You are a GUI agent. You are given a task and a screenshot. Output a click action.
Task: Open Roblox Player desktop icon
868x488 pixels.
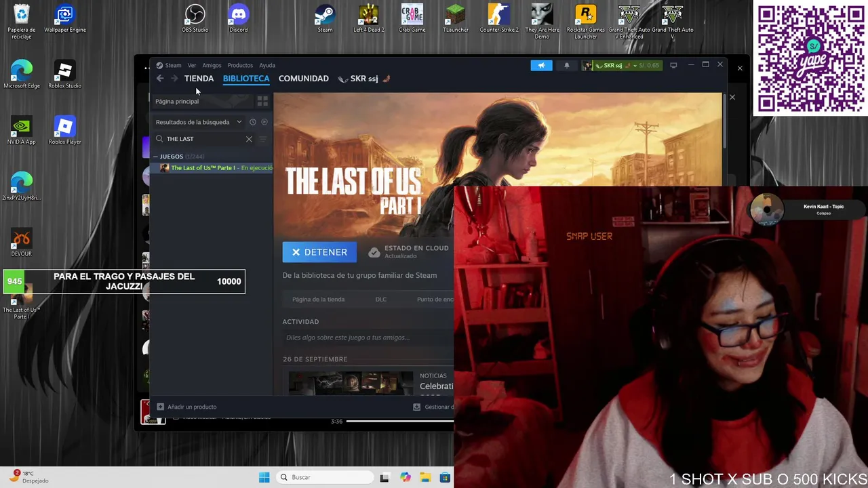click(x=65, y=131)
